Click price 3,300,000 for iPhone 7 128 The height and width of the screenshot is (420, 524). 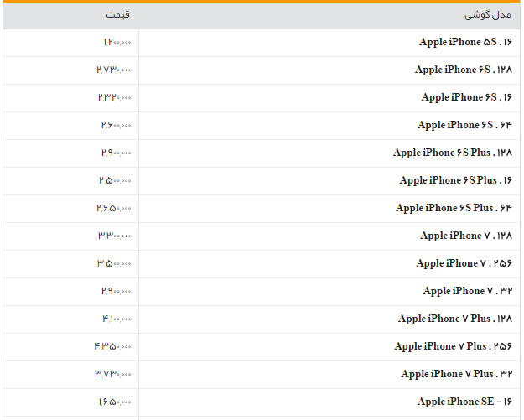(115, 236)
